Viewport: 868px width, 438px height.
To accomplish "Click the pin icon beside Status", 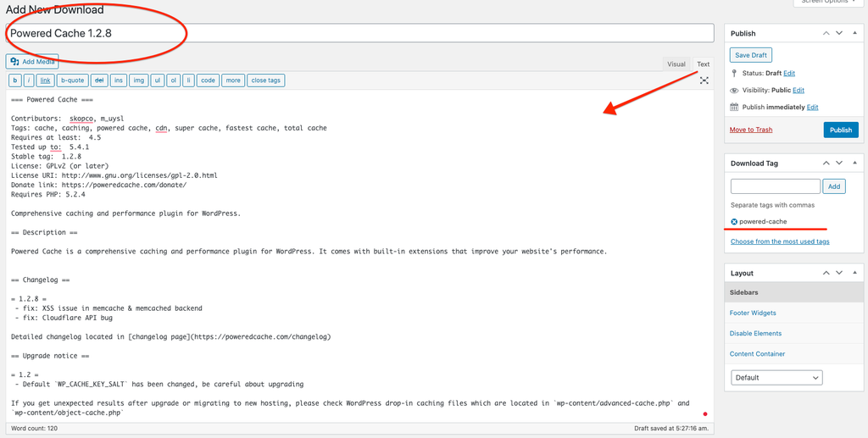I will 735,73.
